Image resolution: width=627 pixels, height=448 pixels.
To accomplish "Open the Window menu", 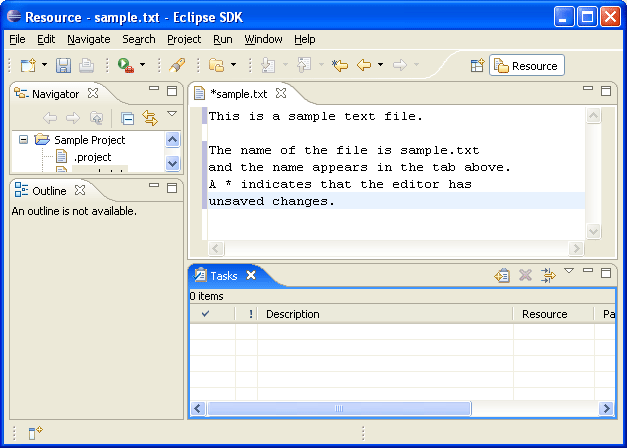I will click(x=264, y=39).
